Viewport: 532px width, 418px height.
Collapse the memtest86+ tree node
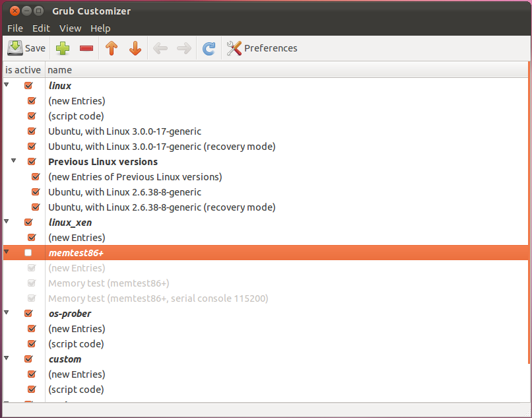[7, 252]
